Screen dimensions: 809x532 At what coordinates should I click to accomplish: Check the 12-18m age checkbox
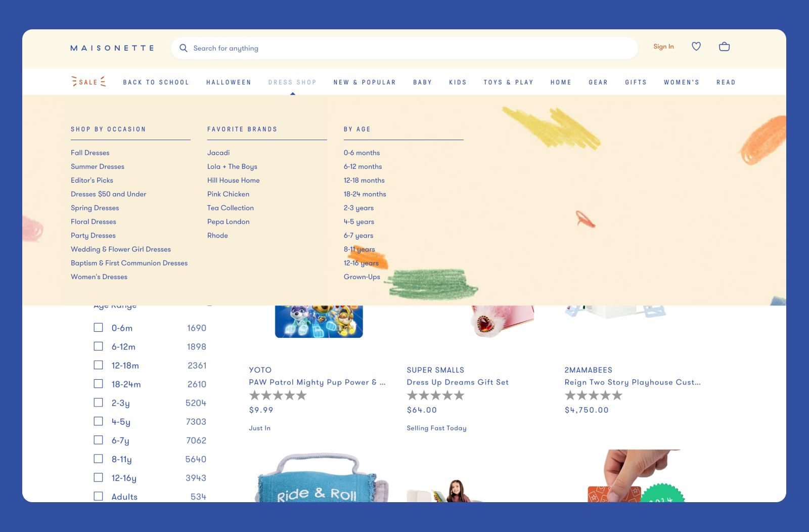(x=98, y=365)
